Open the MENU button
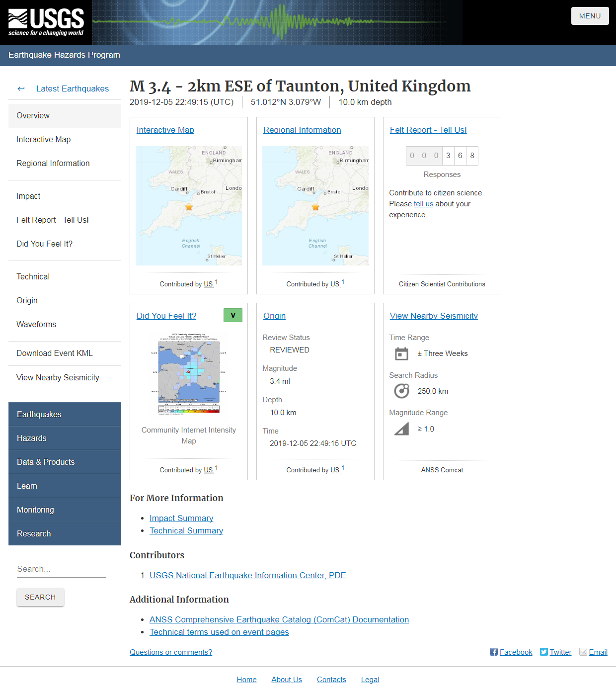Screen dimensions: 616x700 590,15
